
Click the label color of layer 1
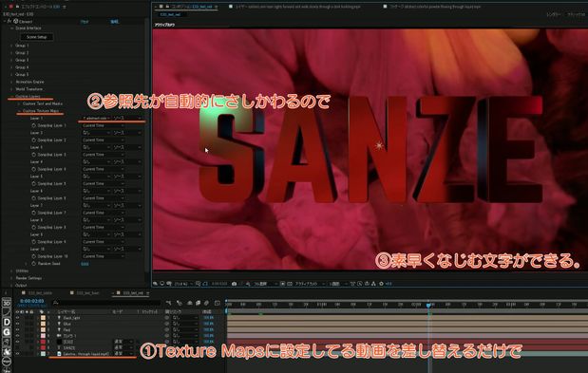pyautogui.click(x=43, y=318)
